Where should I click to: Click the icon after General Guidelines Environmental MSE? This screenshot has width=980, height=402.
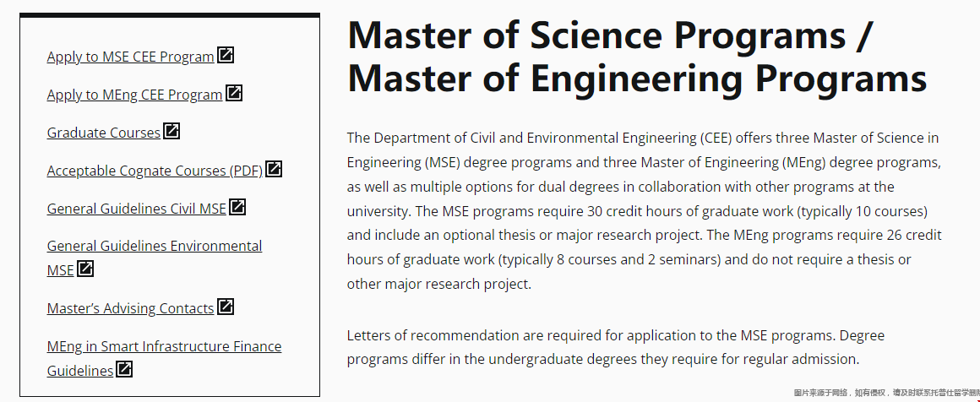click(85, 269)
